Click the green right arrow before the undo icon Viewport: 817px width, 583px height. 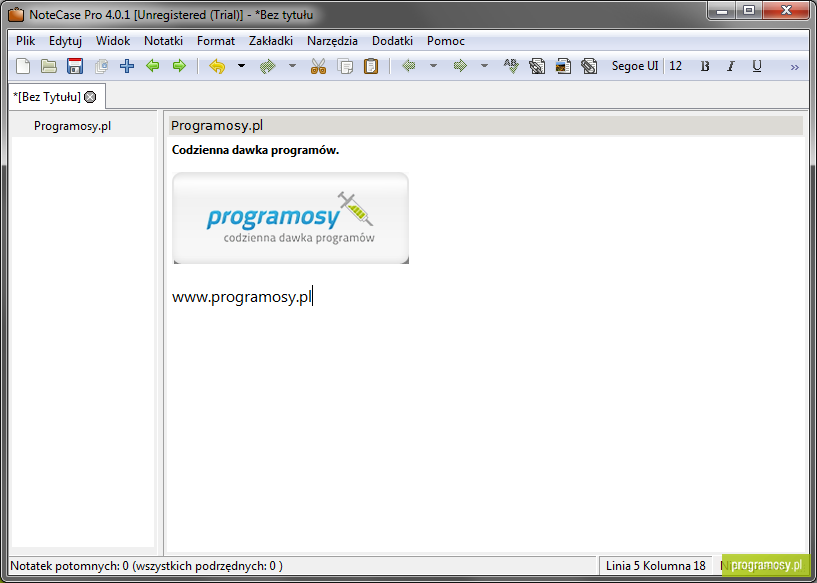coord(179,66)
